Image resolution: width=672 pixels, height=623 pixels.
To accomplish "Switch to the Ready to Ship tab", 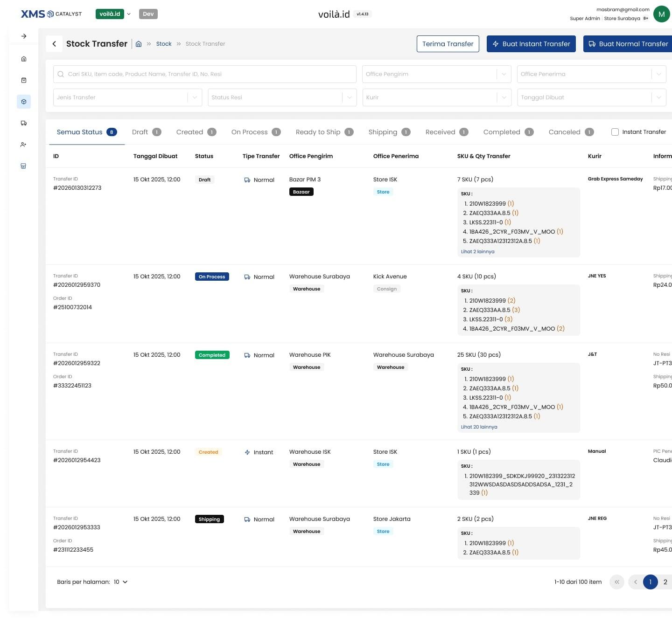I will pos(324,132).
